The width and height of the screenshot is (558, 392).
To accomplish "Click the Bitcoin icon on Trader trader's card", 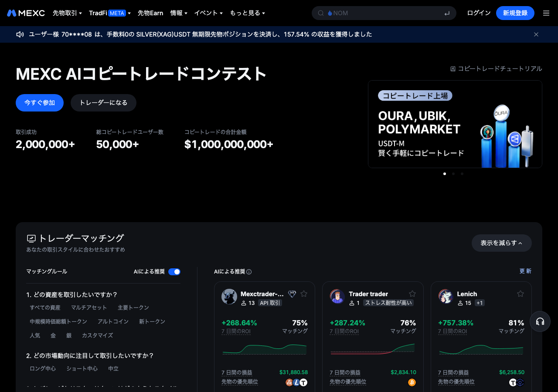I will [x=412, y=382].
